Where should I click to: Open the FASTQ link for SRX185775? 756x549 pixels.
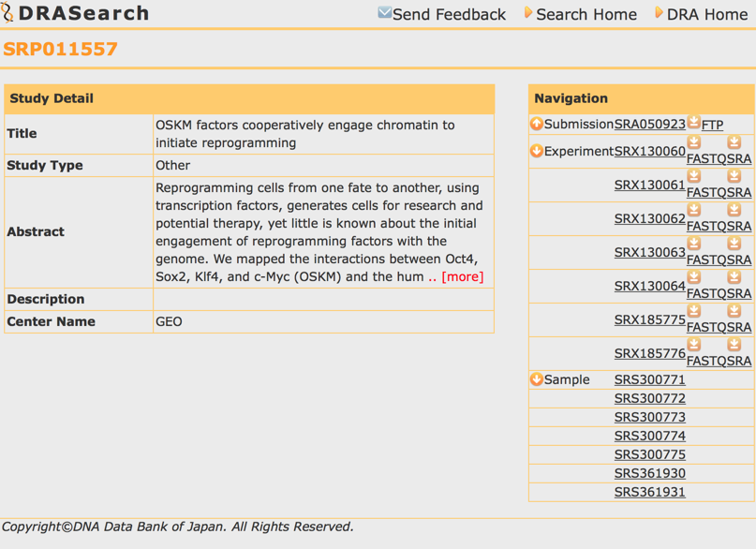(x=707, y=327)
